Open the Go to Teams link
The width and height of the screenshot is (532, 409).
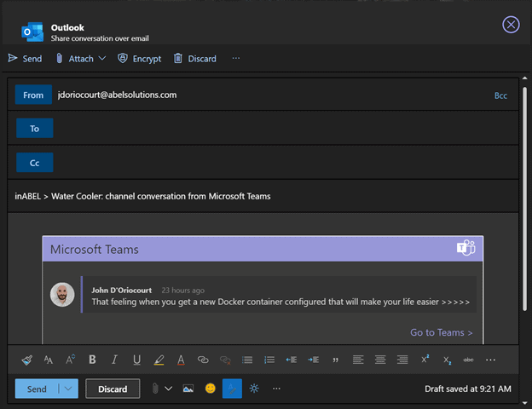click(x=441, y=332)
